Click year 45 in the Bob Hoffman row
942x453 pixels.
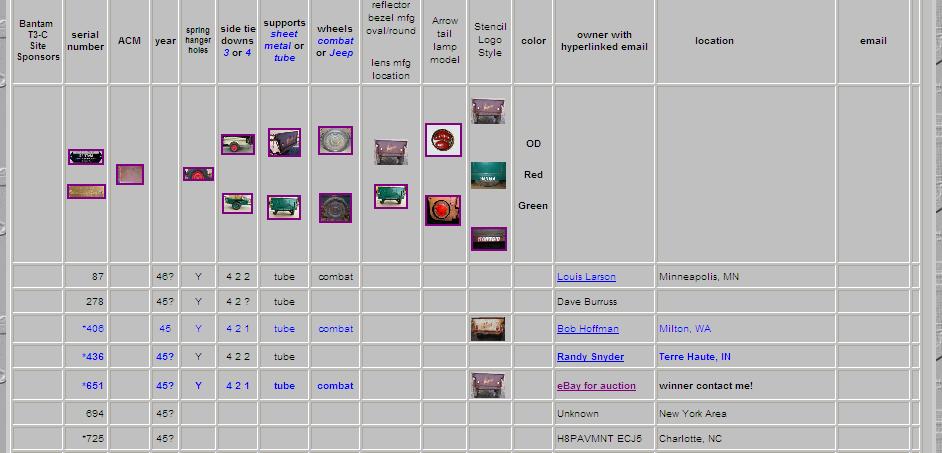(x=165, y=329)
